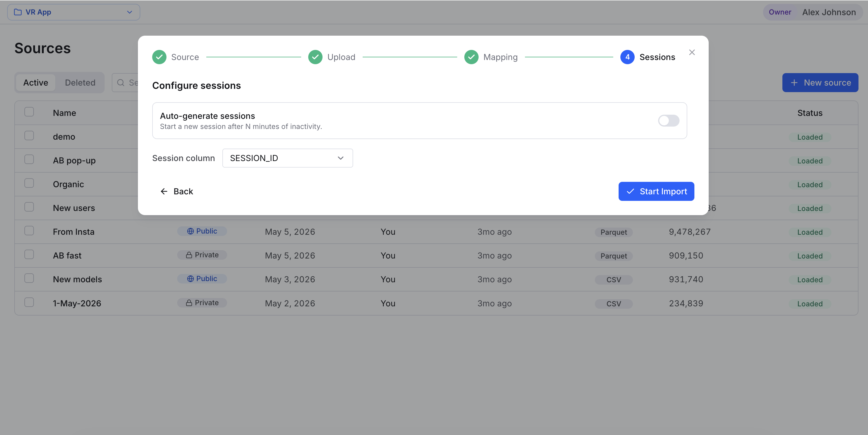
Task: Click the CSV badge in New models row
Action: [x=614, y=279]
